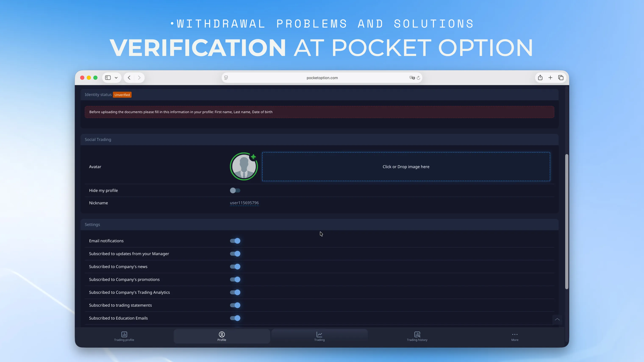Click the Social Trading section header
Image resolution: width=644 pixels, height=362 pixels.
[319, 140]
